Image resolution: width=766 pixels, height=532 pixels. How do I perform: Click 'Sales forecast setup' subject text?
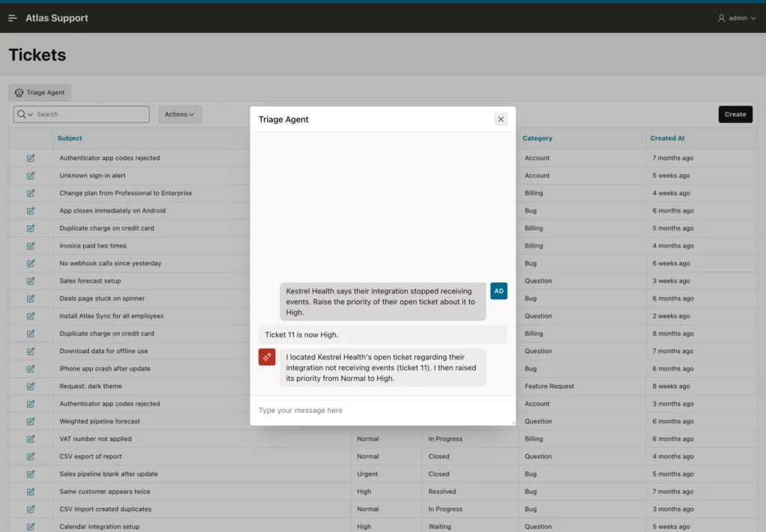90,281
